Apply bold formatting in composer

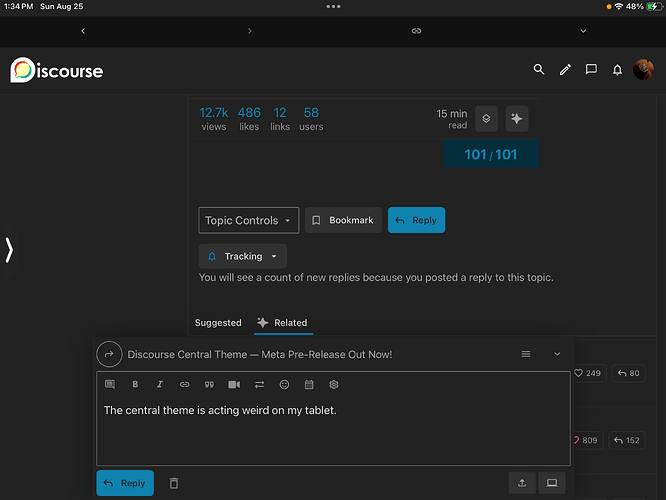point(135,384)
